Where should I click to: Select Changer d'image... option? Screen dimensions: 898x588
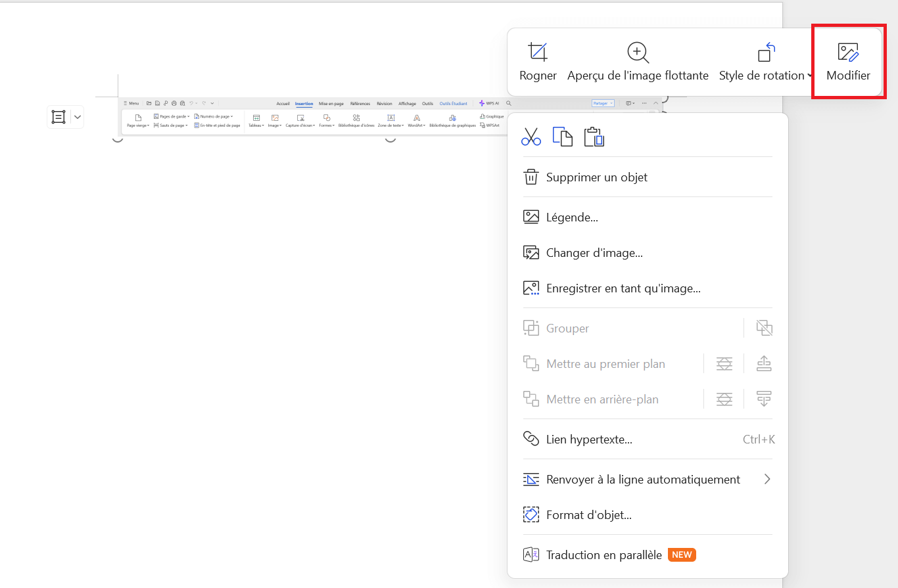(594, 253)
